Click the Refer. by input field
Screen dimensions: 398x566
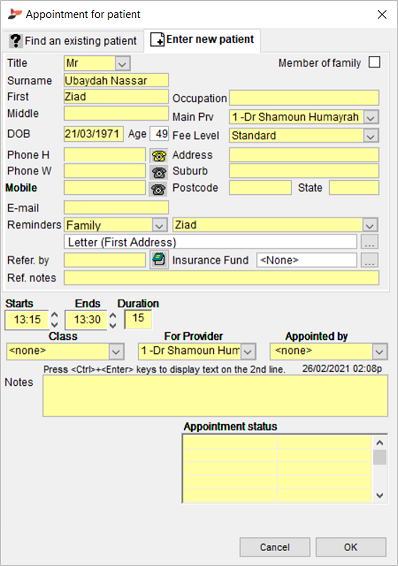(105, 260)
